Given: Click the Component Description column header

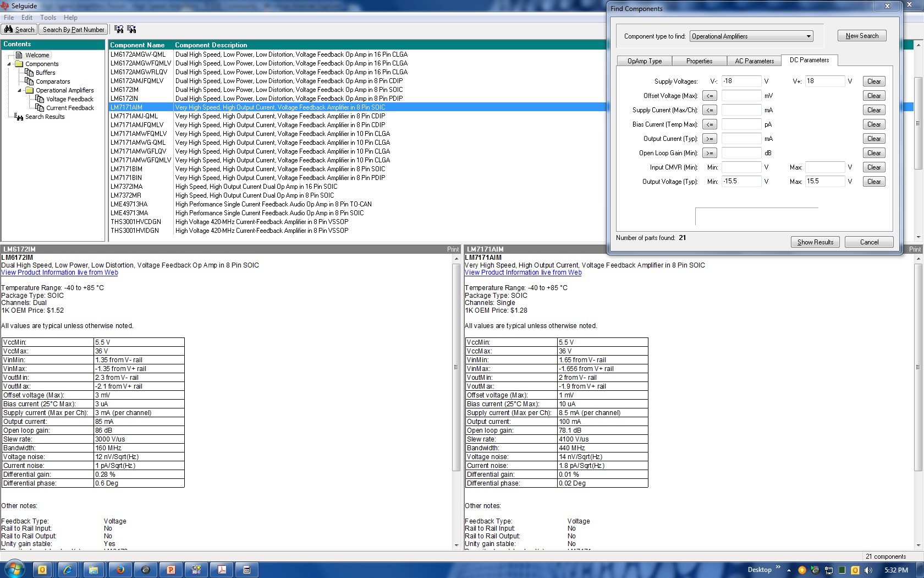Looking at the screenshot, I should [211, 45].
